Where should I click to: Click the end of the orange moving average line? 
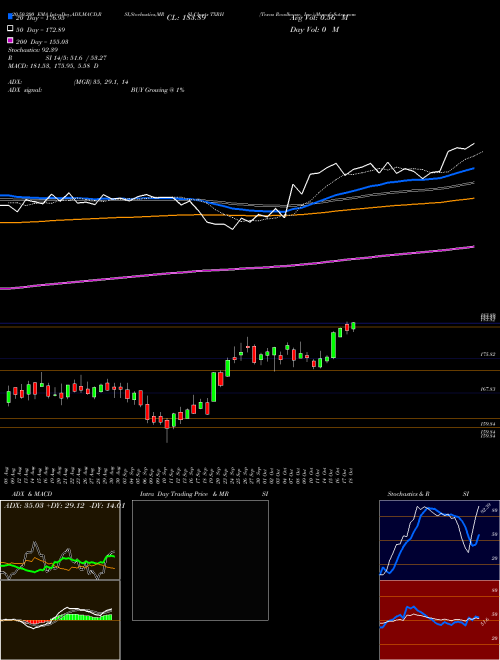[x=474, y=198]
